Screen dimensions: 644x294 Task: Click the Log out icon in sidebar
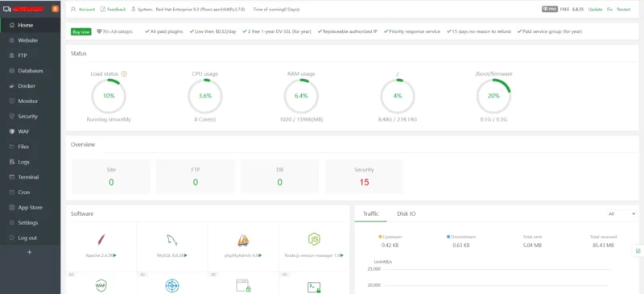11,238
